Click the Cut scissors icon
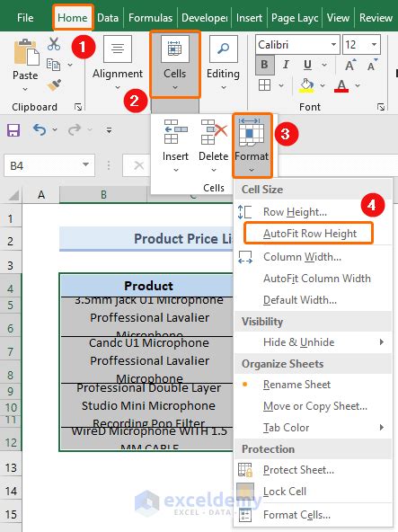Image resolution: width=398 pixels, height=532 pixels. click(x=54, y=44)
